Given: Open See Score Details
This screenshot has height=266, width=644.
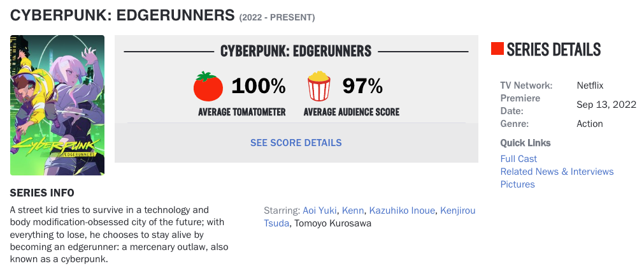Looking at the screenshot, I should (296, 143).
